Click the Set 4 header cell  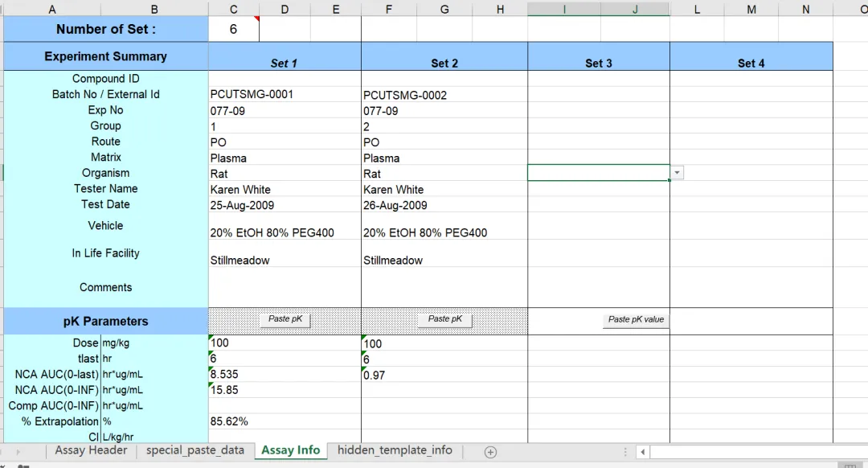click(x=751, y=57)
